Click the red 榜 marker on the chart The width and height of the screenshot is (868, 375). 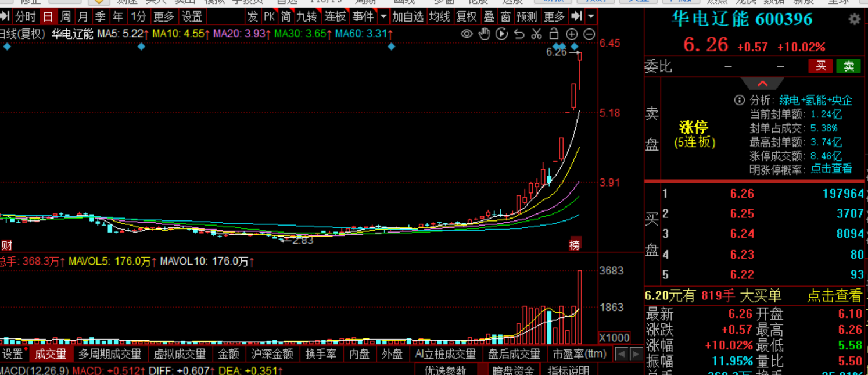[x=575, y=245]
